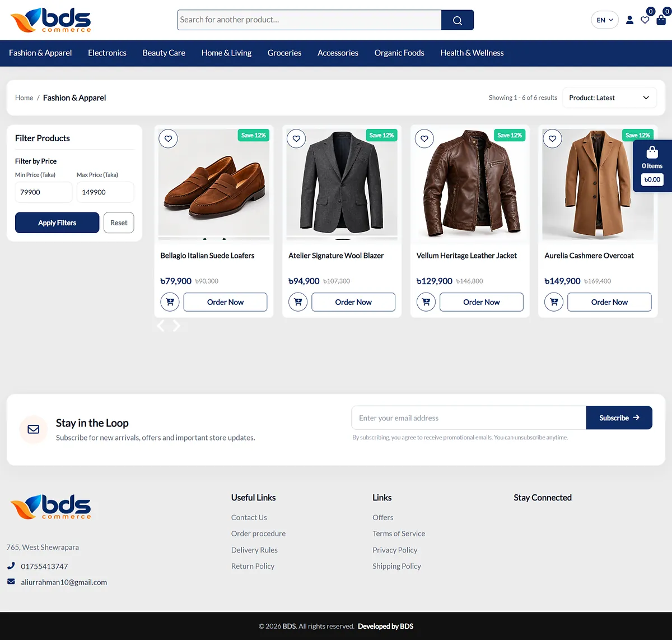Open Shipping Policy footer link
Image resolution: width=672 pixels, height=640 pixels.
pyautogui.click(x=396, y=566)
